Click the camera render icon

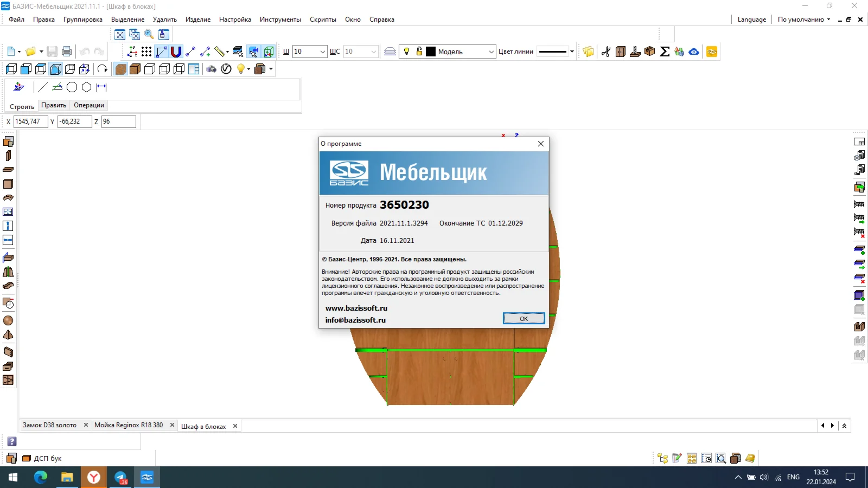click(212, 69)
